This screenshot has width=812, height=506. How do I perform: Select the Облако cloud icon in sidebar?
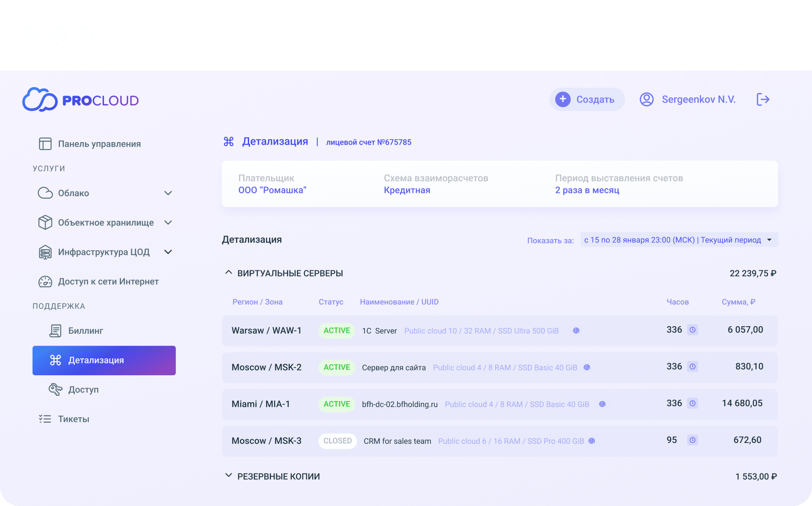coord(45,193)
